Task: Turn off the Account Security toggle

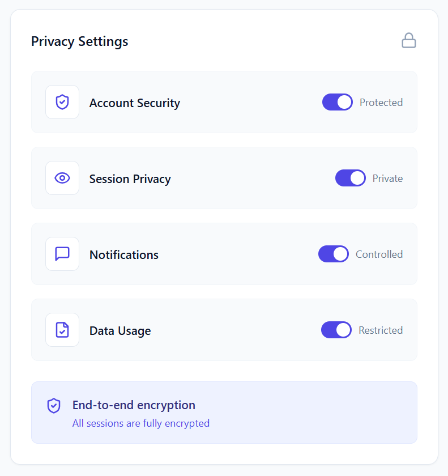Action: [x=338, y=102]
